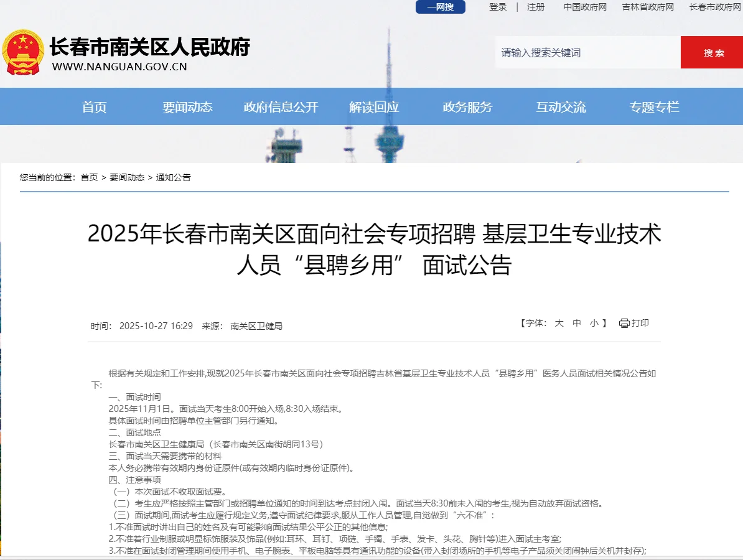
Task: Click the national emblem logo
Action: tap(22, 52)
